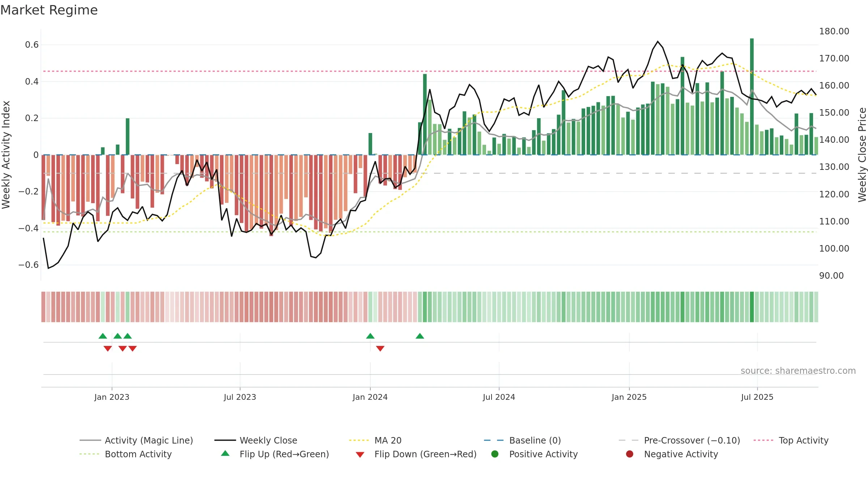Viewport: 868px width, 488px height.
Task: Click the tall green bar at 0.2 in early 2023
Action: point(128,136)
